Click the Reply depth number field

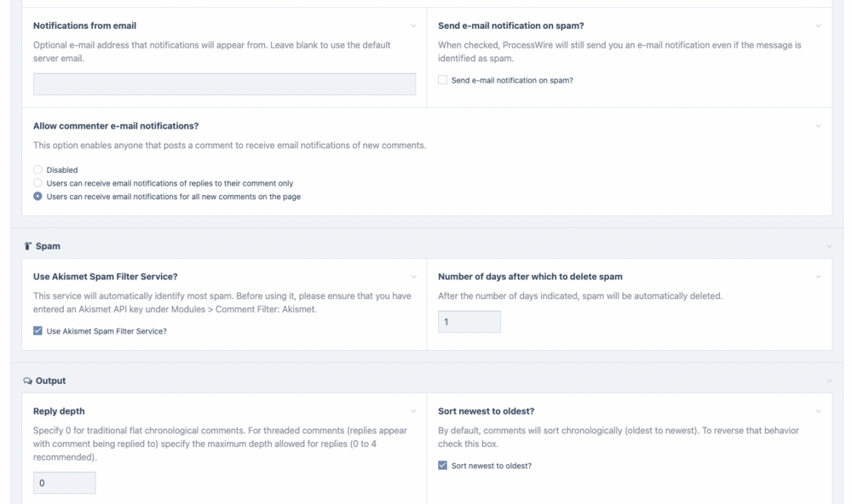click(64, 483)
